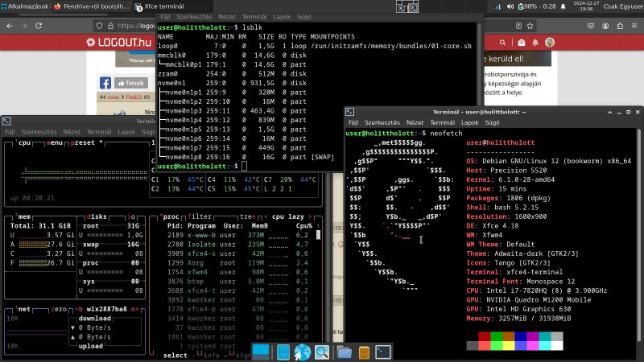Click the Facebook icon on the page

[x=105, y=83]
